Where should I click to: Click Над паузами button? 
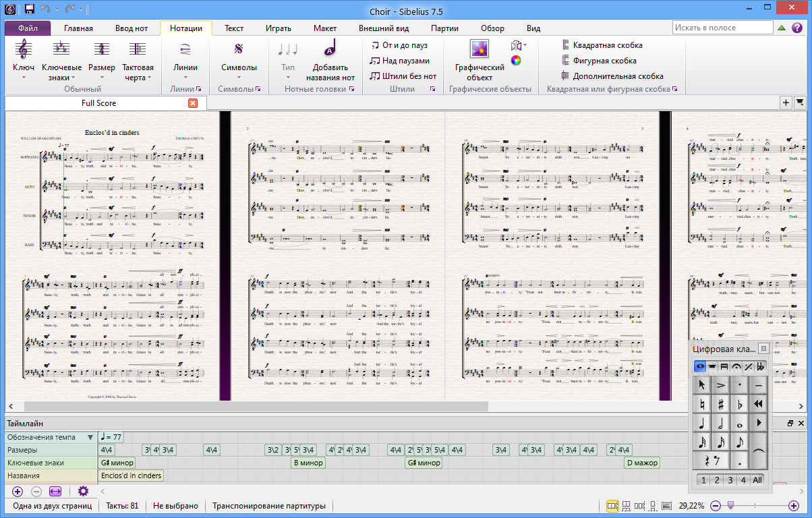click(399, 61)
